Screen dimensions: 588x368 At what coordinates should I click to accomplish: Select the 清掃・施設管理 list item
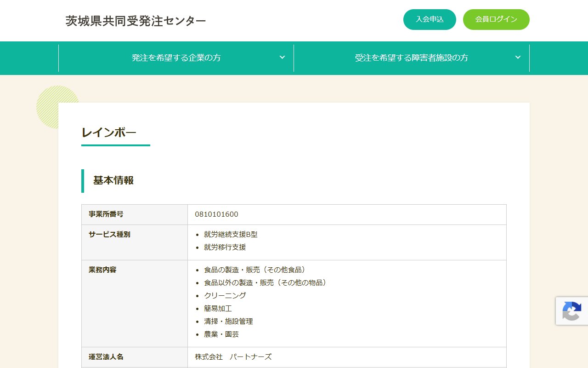pyautogui.click(x=228, y=322)
